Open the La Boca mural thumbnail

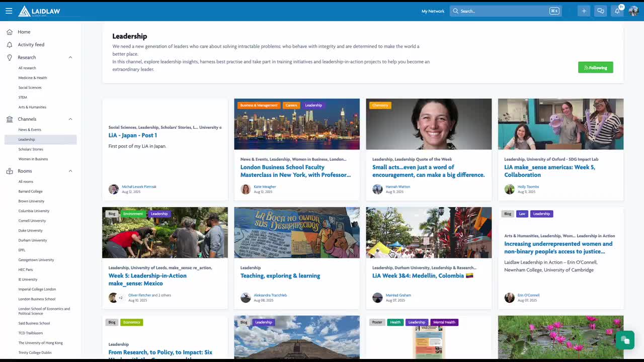(297, 232)
